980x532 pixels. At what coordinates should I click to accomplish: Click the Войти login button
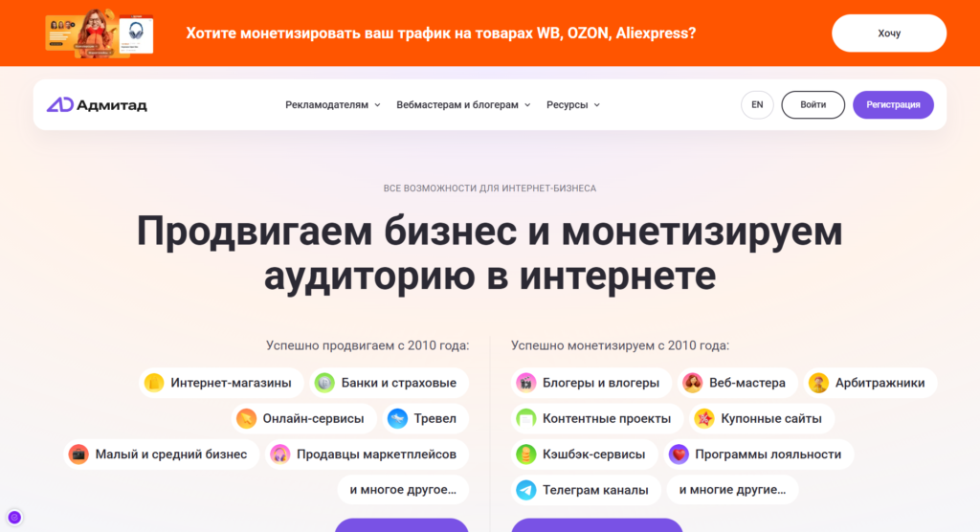coord(813,104)
